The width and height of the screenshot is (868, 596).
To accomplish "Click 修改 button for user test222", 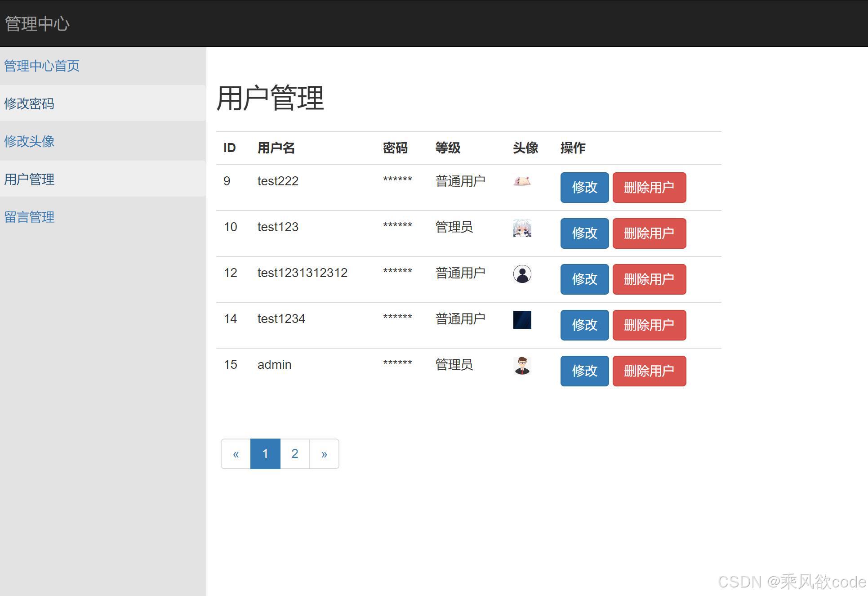I will tap(584, 188).
